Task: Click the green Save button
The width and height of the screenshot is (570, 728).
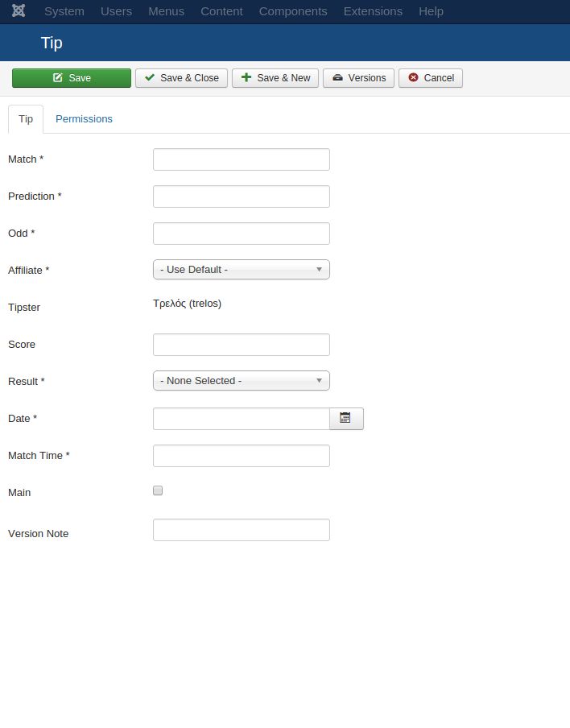Action: (x=72, y=78)
